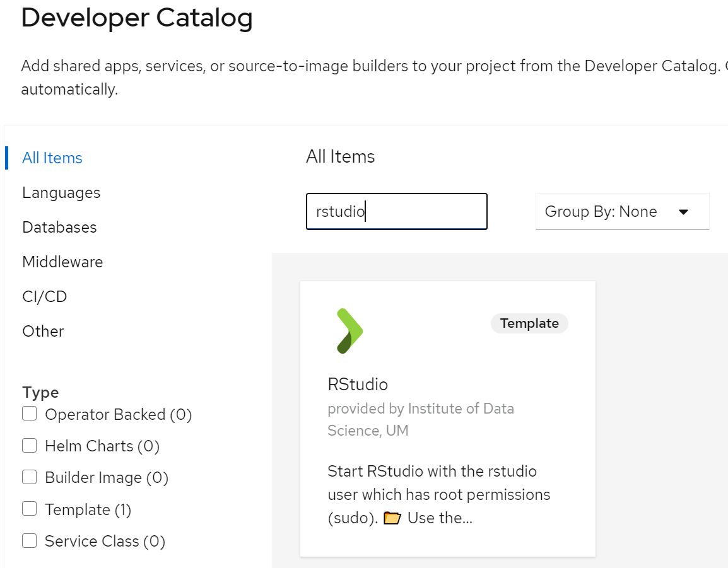728x568 pixels.
Task: Open the Group By: None dropdown
Action: click(622, 212)
